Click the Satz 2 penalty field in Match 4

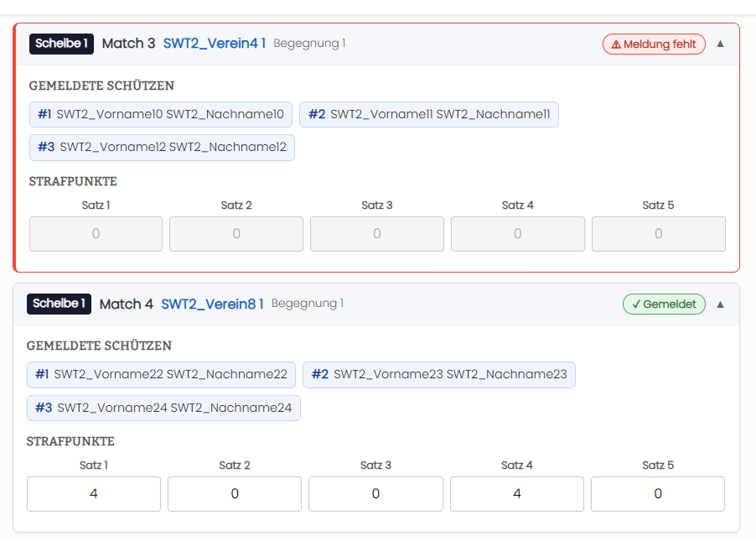(235, 494)
